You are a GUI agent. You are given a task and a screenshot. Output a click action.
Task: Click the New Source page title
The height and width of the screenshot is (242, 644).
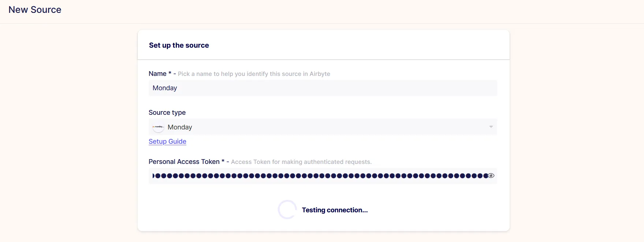tap(35, 10)
